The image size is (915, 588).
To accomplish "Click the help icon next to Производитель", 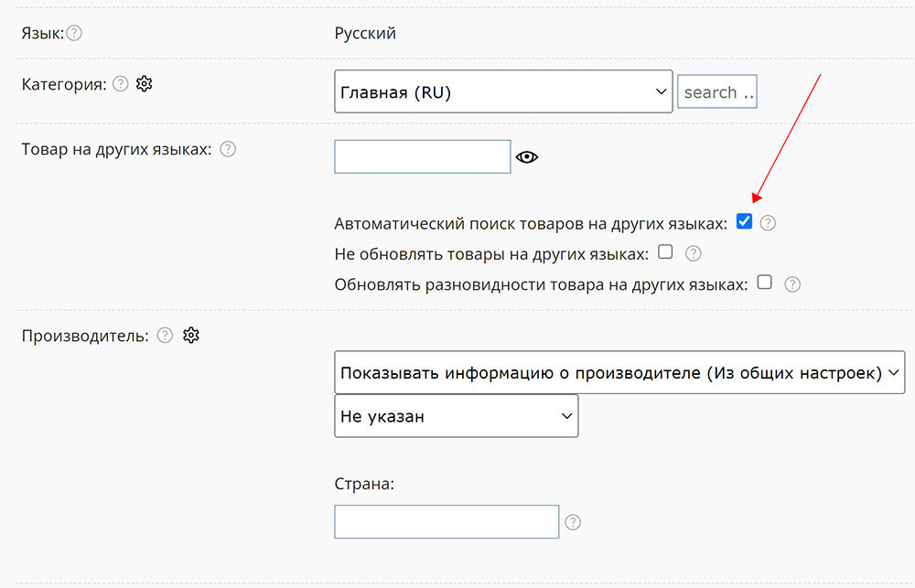I will [x=165, y=336].
